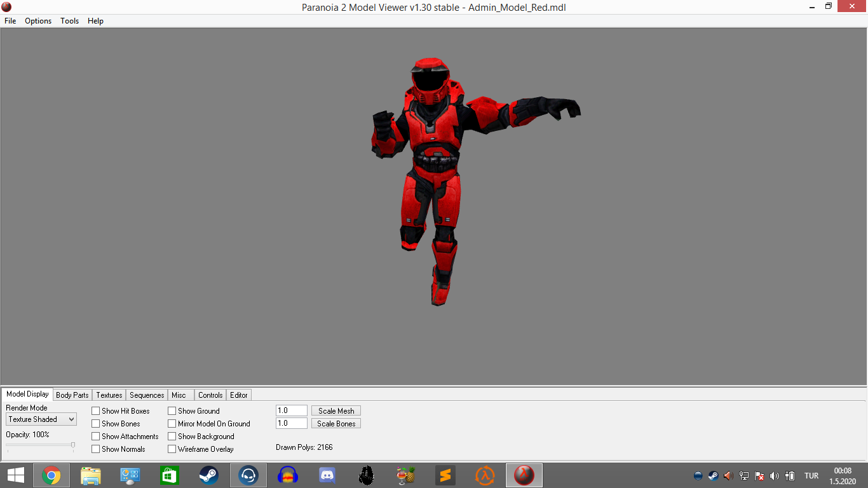This screenshot has width=868, height=488.
Task: Click the blue sphere system tray icon
Action: click(x=698, y=476)
